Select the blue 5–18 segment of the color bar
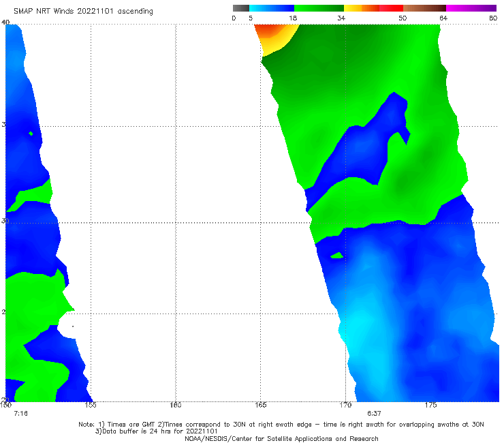504x443 pixels. (272, 8)
